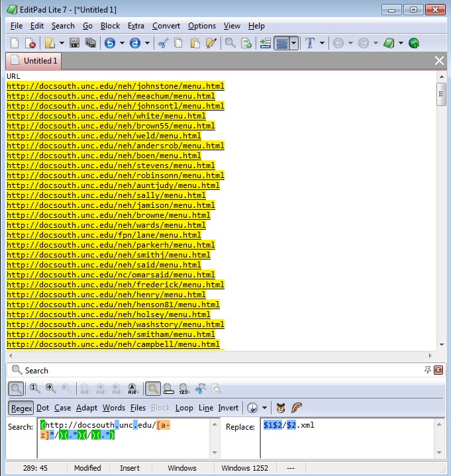Enable the Loop search option
The width and height of the screenshot is (451, 476).
click(x=184, y=408)
